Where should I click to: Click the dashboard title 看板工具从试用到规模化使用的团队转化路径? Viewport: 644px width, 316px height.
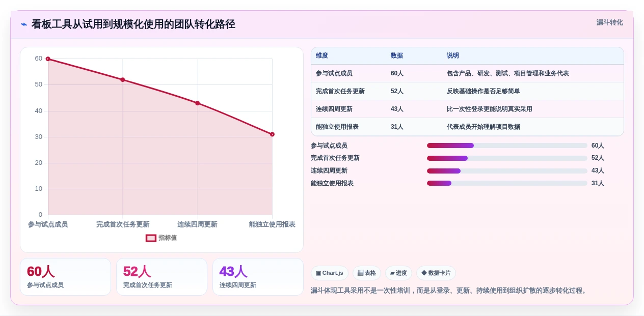tap(133, 24)
